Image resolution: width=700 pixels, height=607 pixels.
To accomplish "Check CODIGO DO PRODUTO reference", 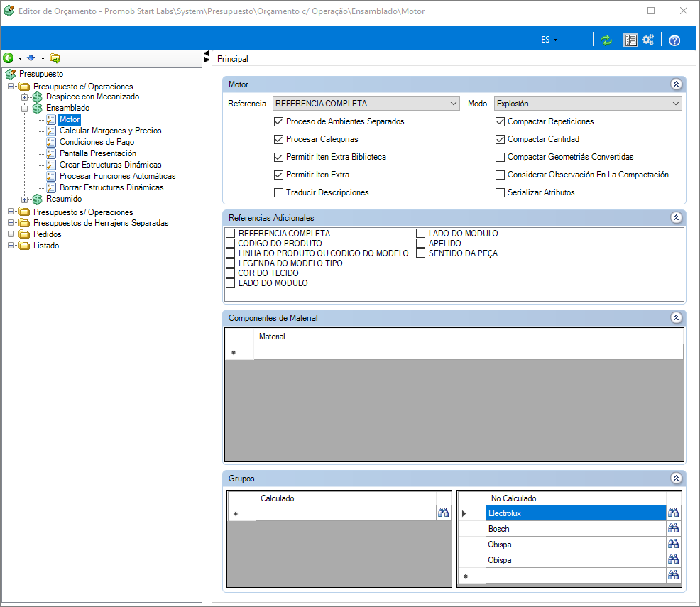I will click(230, 244).
